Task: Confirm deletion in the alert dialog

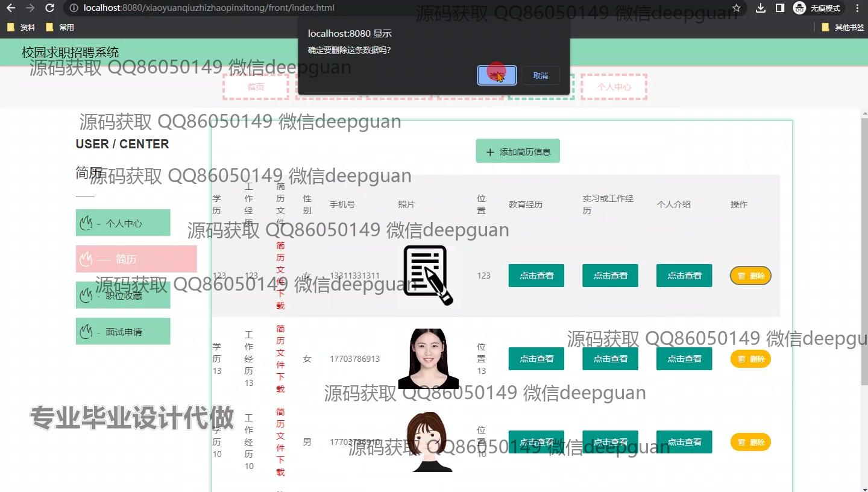Action: click(497, 75)
